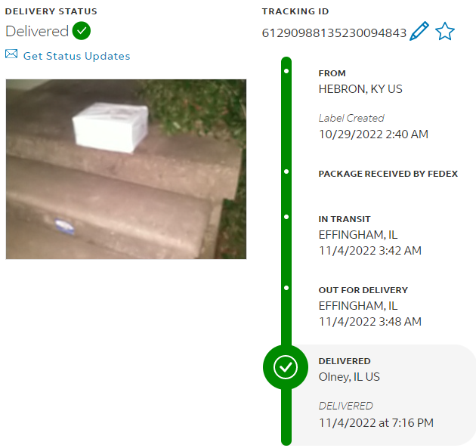Click the envelope icon for status updates
This screenshot has height=448, width=476.
pos(11,54)
